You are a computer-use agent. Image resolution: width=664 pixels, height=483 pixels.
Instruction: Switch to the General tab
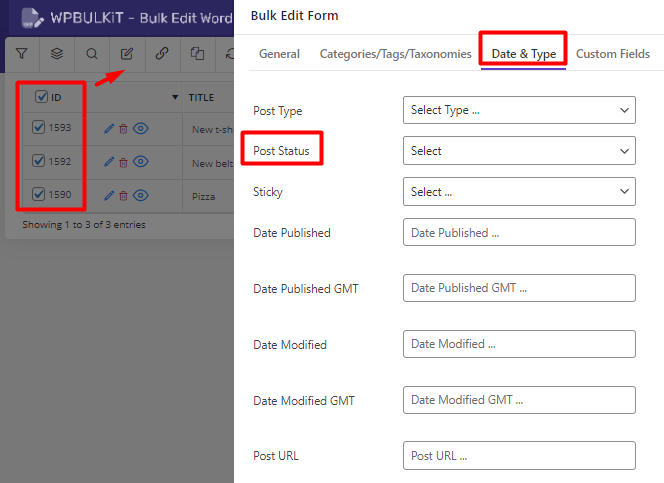[279, 54]
